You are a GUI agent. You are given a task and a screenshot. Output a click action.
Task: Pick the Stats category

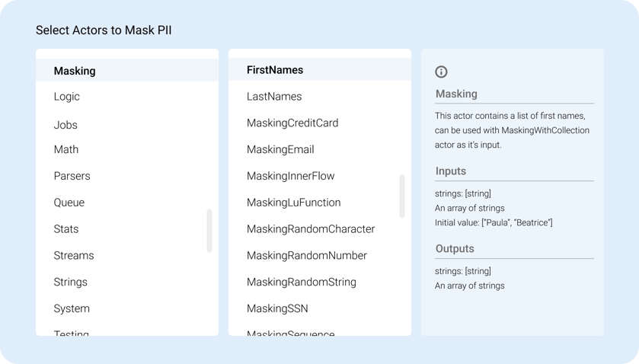66,229
